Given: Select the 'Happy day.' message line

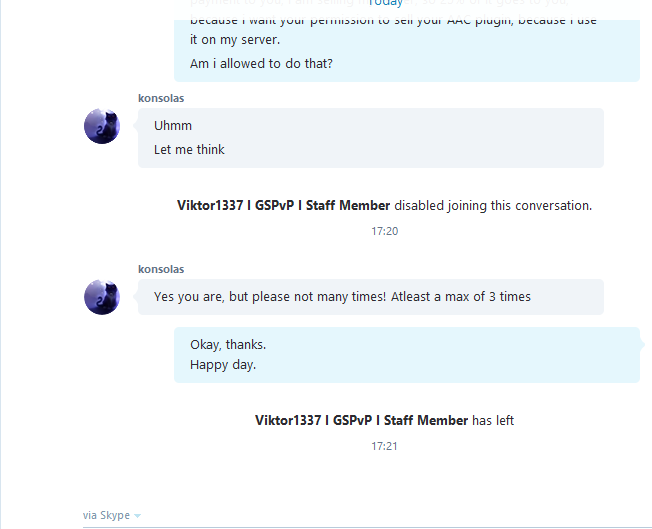Looking at the screenshot, I should (x=223, y=365).
